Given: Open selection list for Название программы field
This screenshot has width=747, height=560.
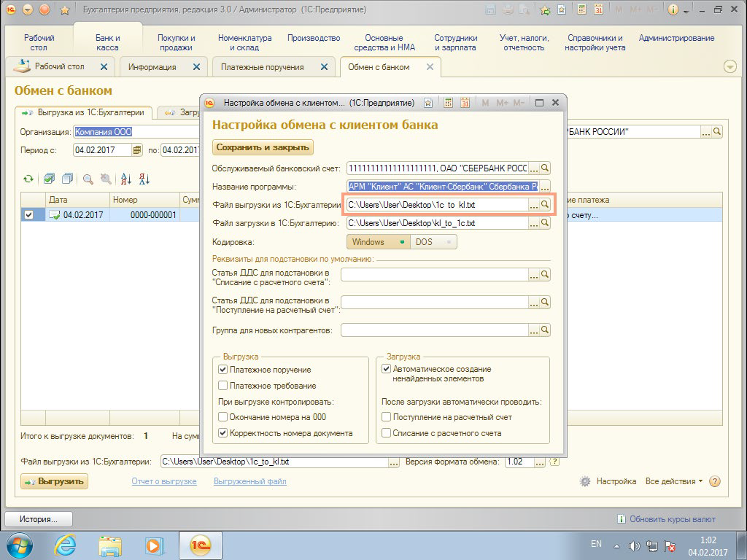Looking at the screenshot, I should point(544,186).
